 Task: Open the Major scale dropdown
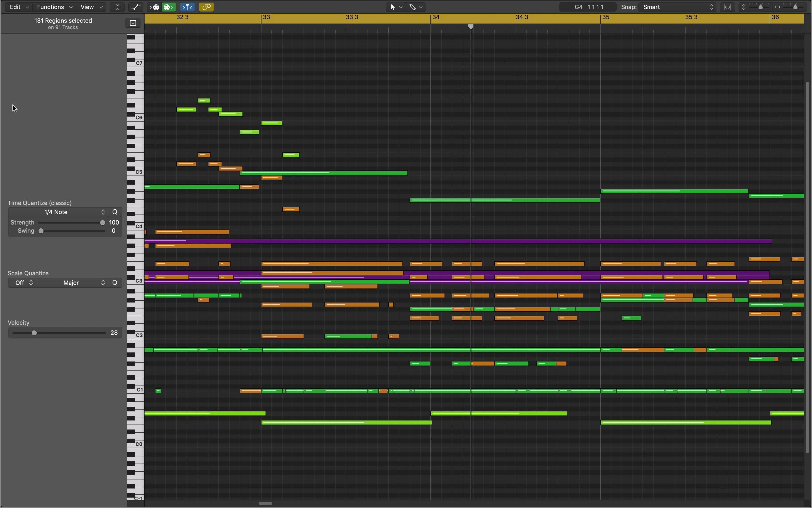[x=72, y=283]
